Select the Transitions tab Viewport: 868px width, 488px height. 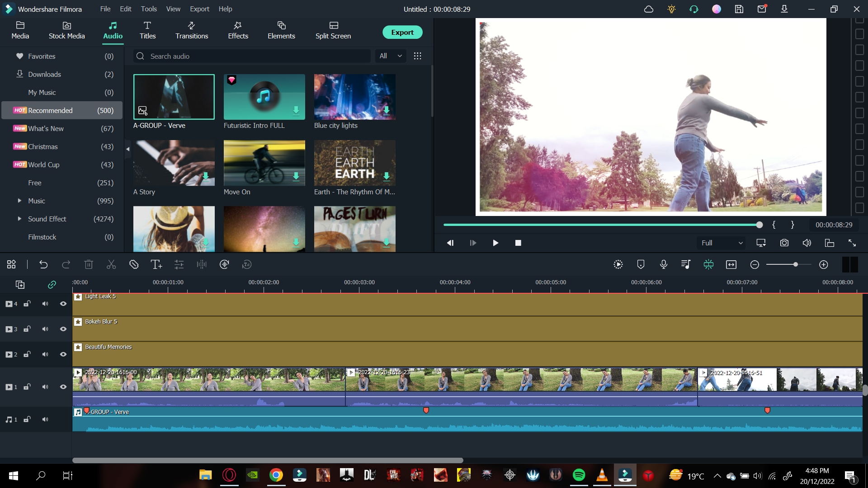(191, 30)
